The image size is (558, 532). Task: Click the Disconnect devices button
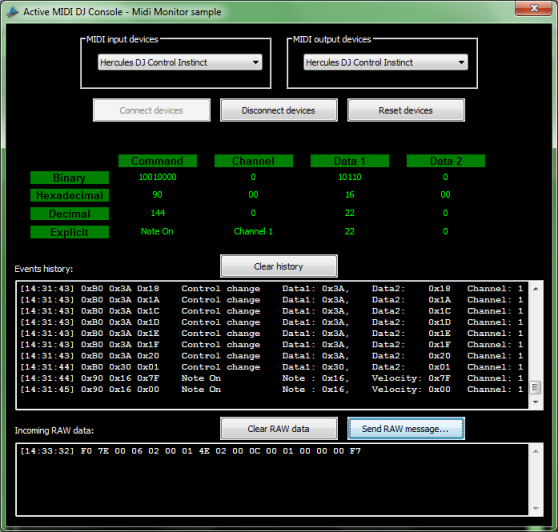[x=279, y=110]
